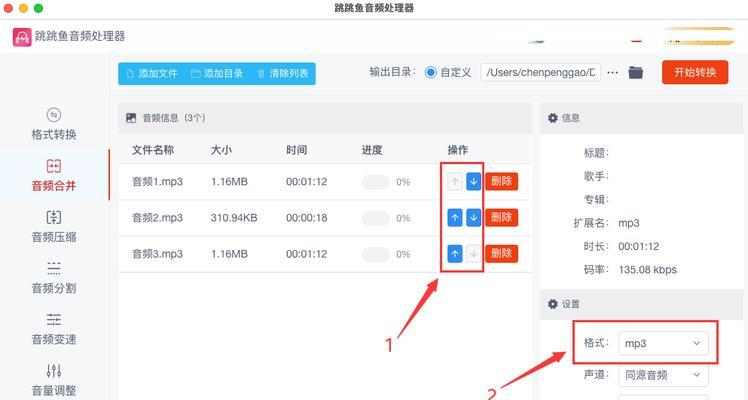This screenshot has width=748, height=400.
Task: Click the progress bar for 音频2.mp3
Action: point(376,218)
